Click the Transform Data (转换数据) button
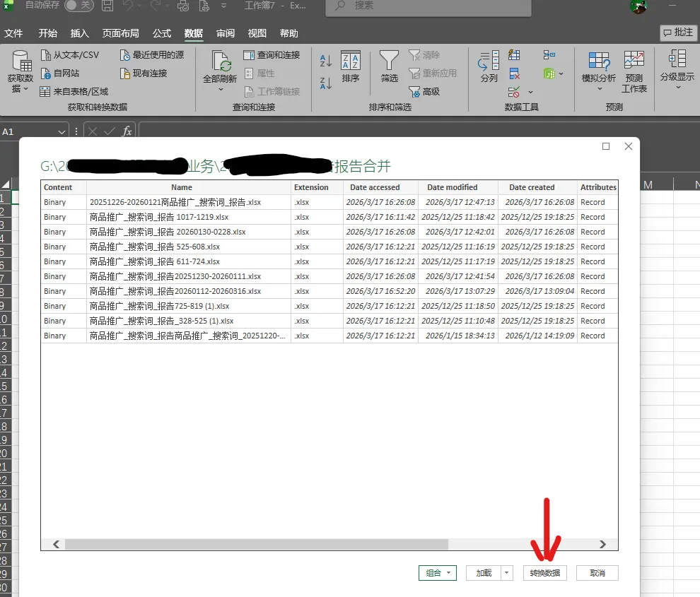 [544, 573]
